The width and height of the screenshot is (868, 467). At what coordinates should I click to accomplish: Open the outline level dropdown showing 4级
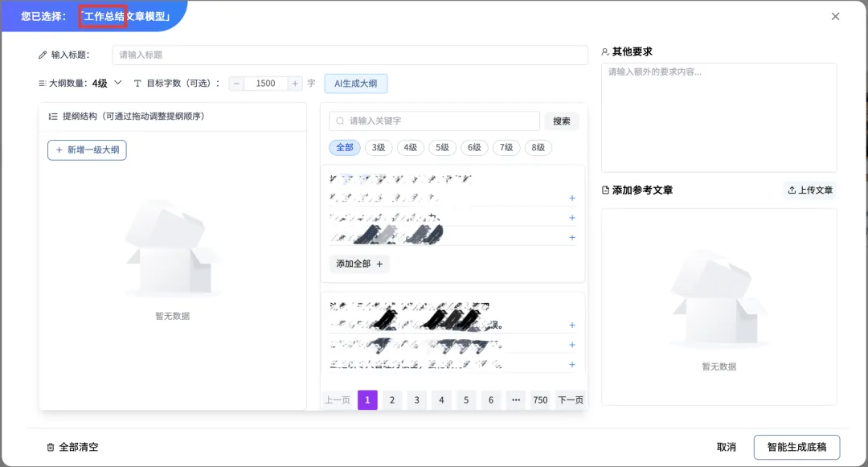pyautogui.click(x=108, y=83)
